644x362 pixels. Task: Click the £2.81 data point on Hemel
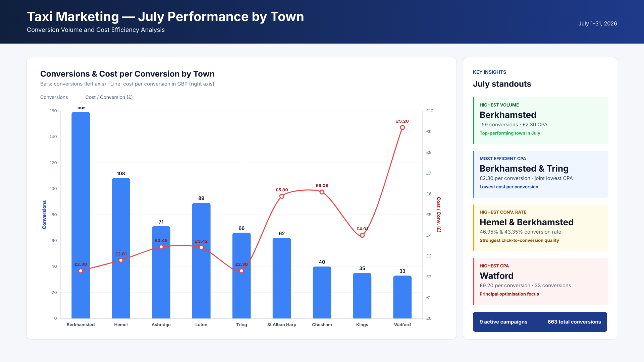121,260
